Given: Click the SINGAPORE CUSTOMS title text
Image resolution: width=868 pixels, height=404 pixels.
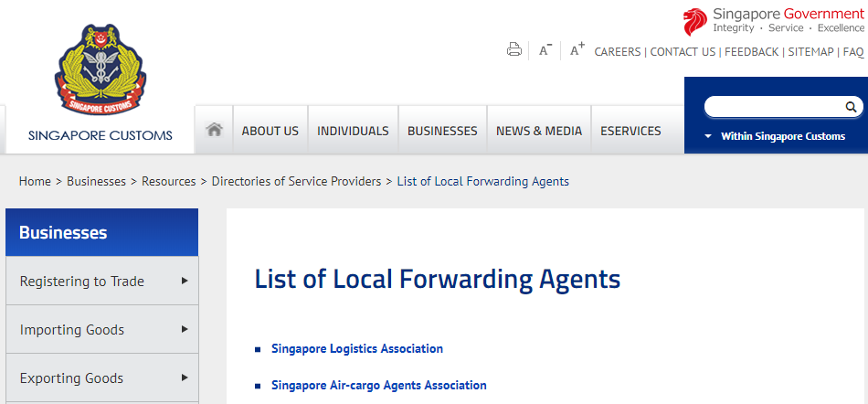Looking at the screenshot, I should point(101,135).
